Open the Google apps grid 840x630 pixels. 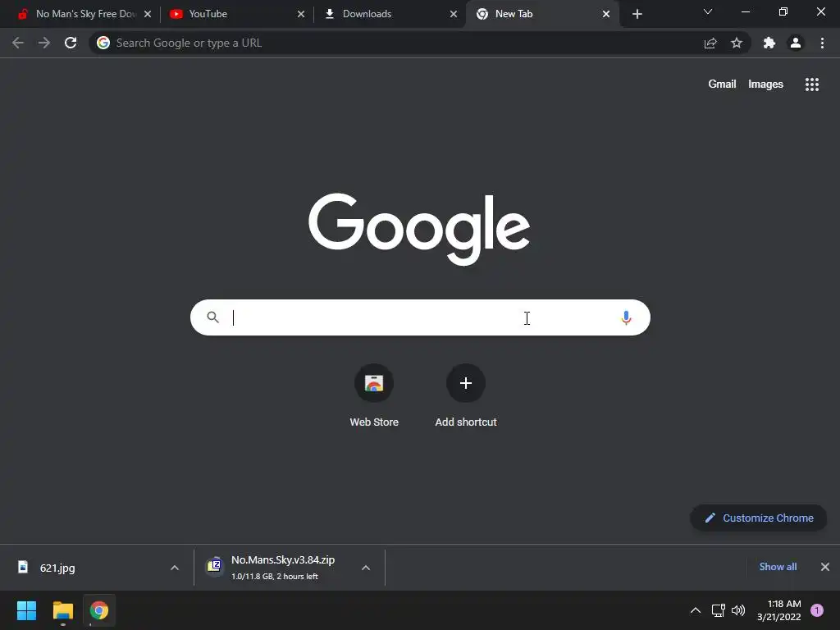(x=812, y=84)
